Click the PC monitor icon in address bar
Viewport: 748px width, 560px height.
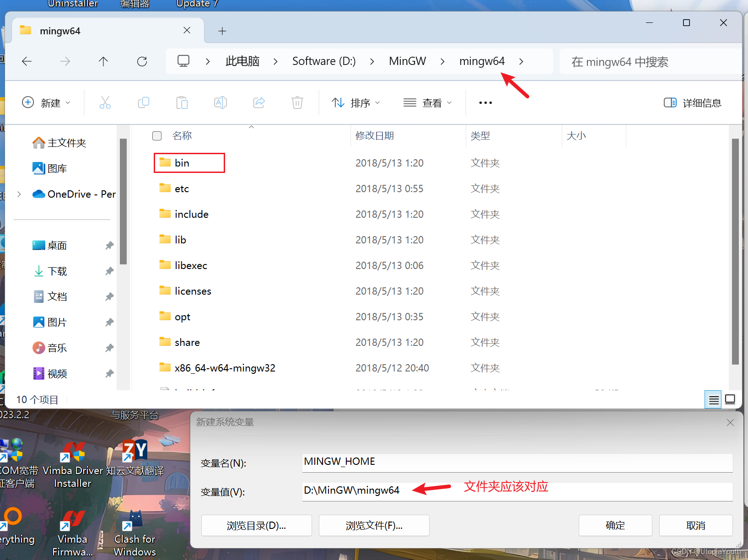pyautogui.click(x=183, y=61)
